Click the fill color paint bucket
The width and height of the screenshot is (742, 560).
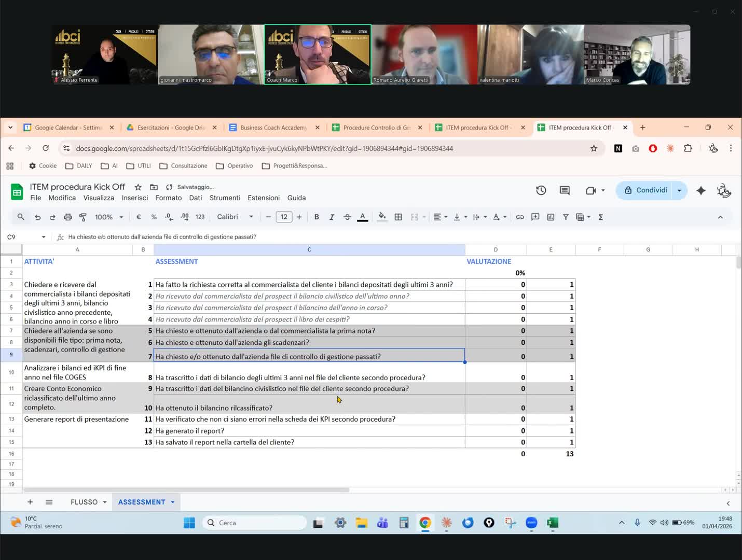[x=382, y=217]
